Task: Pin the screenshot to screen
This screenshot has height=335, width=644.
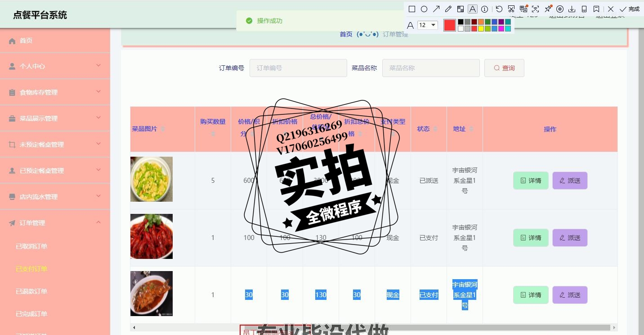Action: pos(548,9)
